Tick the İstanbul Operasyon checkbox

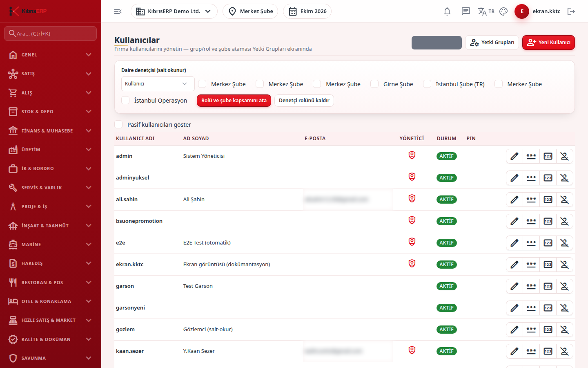125,100
